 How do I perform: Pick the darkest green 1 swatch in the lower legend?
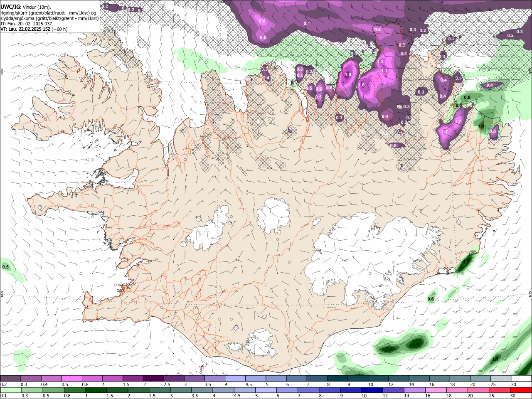tap(96, 390)
